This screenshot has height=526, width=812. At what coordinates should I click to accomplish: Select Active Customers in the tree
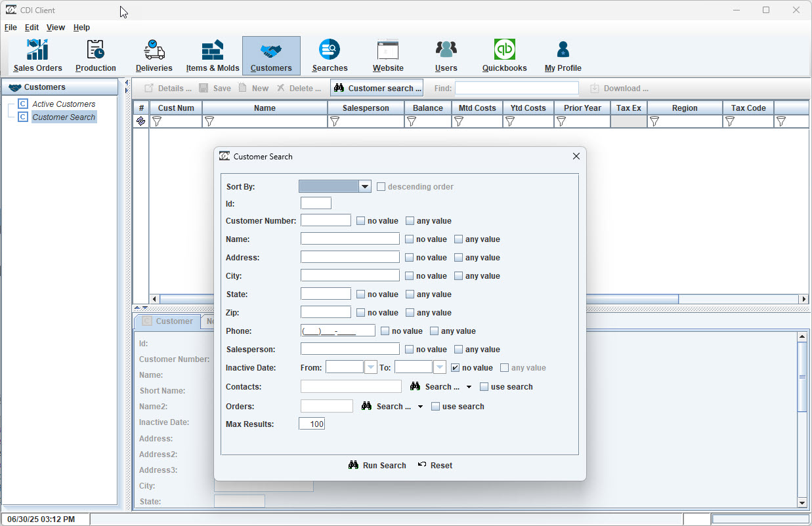(x=64, y=104)
